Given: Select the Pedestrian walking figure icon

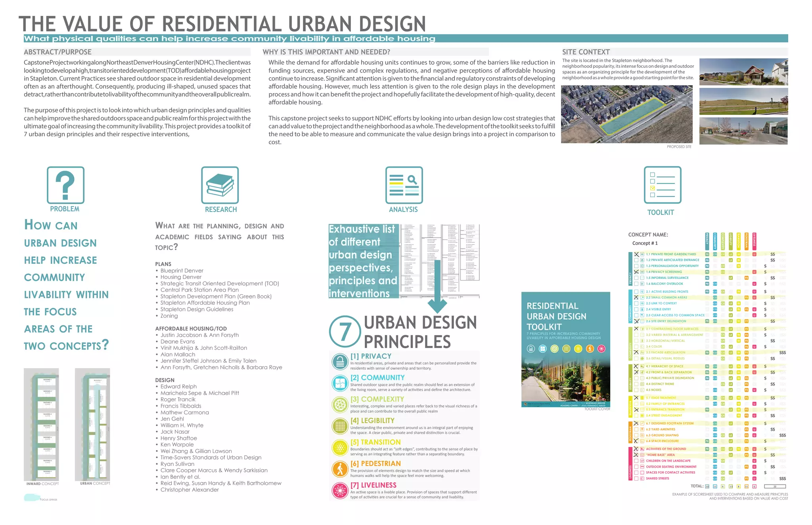Looking at the screenshot, I should pyautogui.click(x=340, y=469).
